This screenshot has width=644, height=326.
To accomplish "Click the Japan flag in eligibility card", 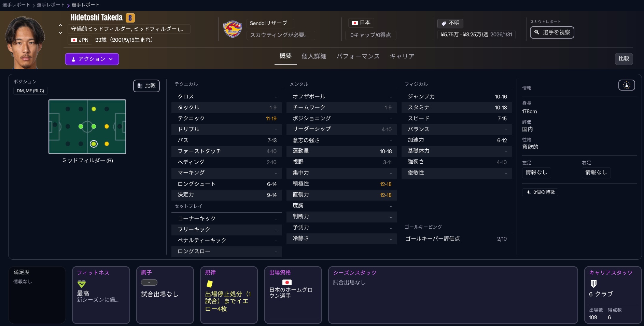I will 287,282.
